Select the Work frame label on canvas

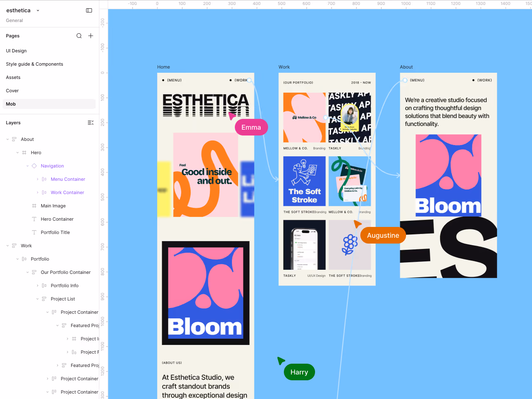coord(284,67)
